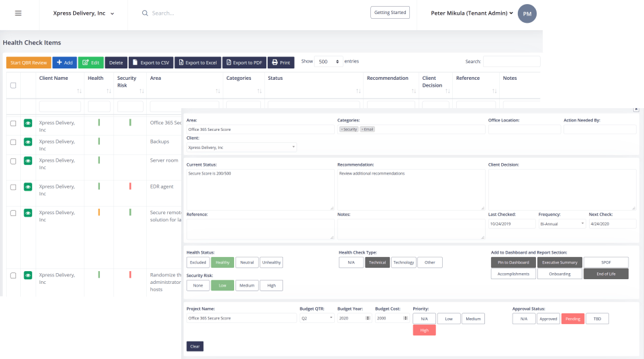The height and width of the screenshot is (359, 644).
Task: Click the table Search input field
Action: click(x=511, y=61)
